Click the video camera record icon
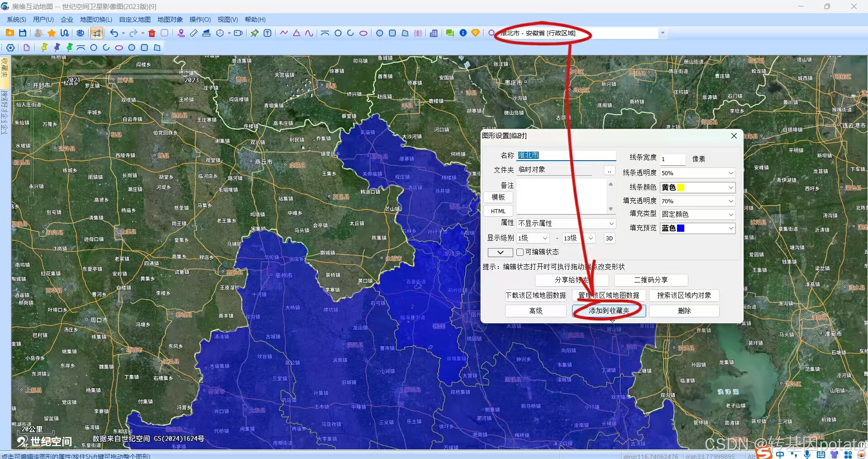This screenshot has height=459, width=868. coord(238,33)
